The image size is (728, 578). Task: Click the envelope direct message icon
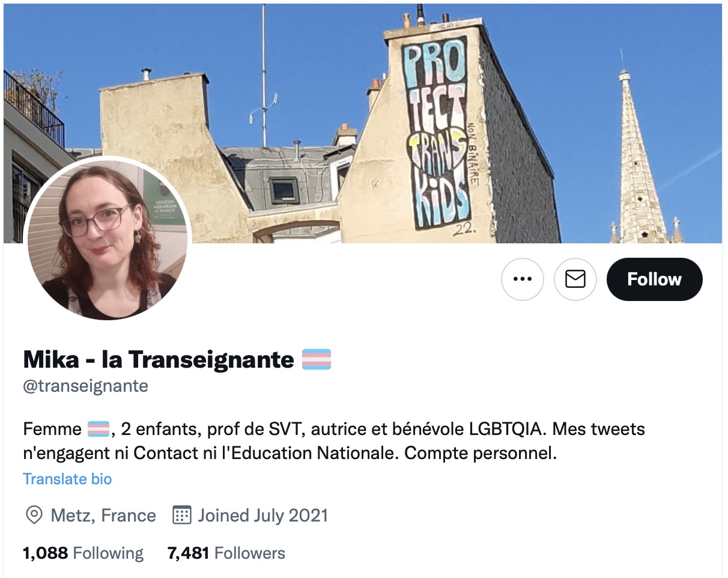[575, 279]
